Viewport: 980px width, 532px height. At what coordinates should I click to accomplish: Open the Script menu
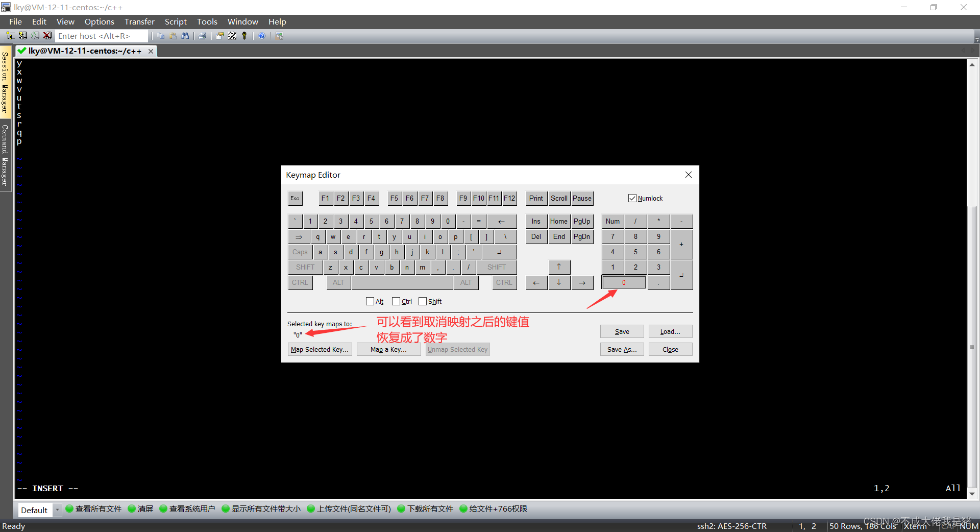click(176, 21)
